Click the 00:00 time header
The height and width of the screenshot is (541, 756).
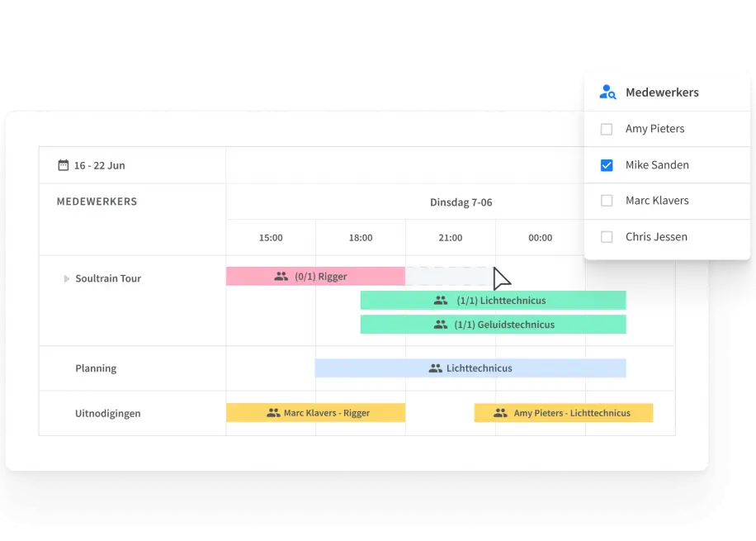tap(540, 237)
